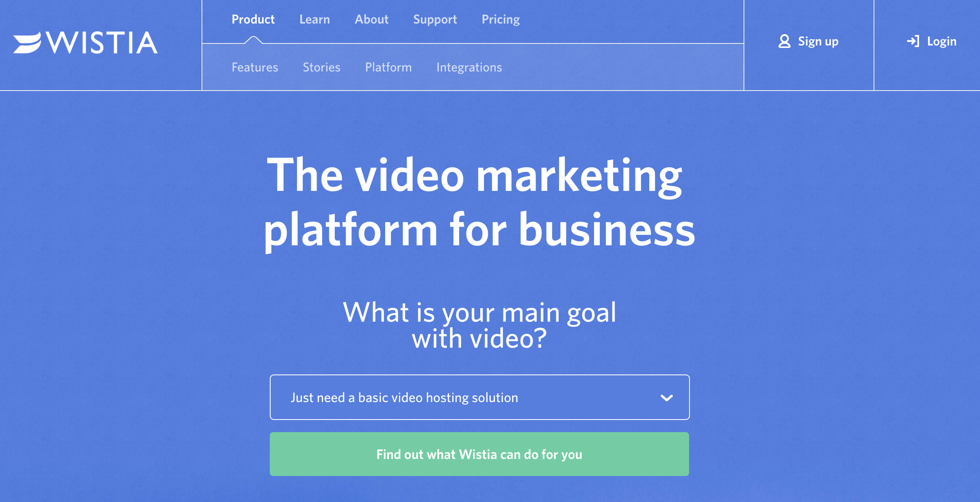Open the Integrations submenu link
Viewport: 980px width, 502px height.
[x=469, y=67]
